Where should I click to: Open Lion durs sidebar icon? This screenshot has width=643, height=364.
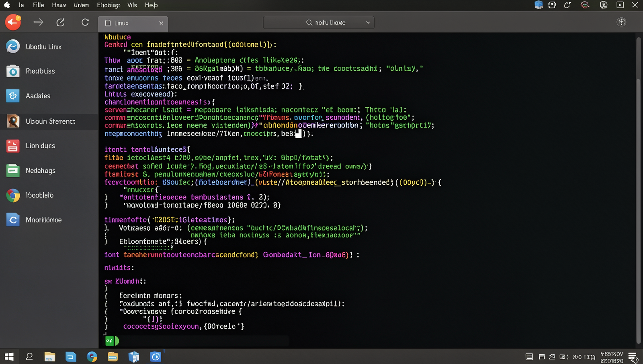click(x=13, y=146)
